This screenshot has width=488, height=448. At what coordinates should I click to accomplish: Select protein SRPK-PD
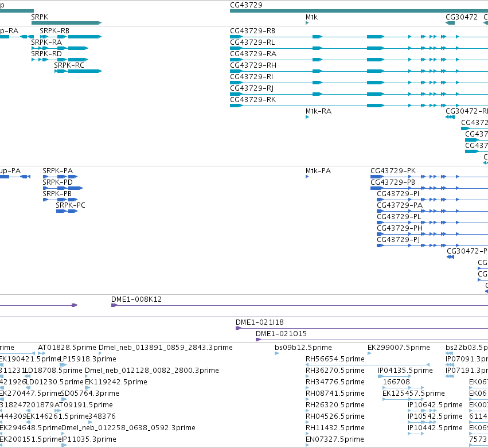57,182
